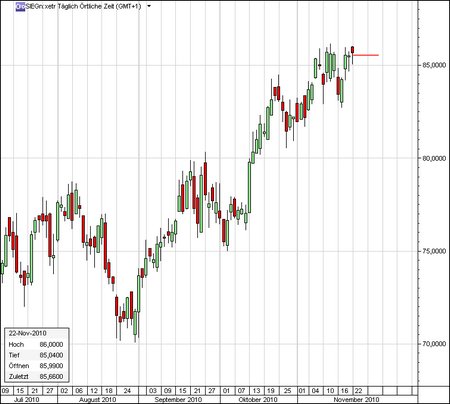The width and height of the screenshot is (450, 404).
Task: Click the Öffnen value in the info box
Action: [51, 366]
